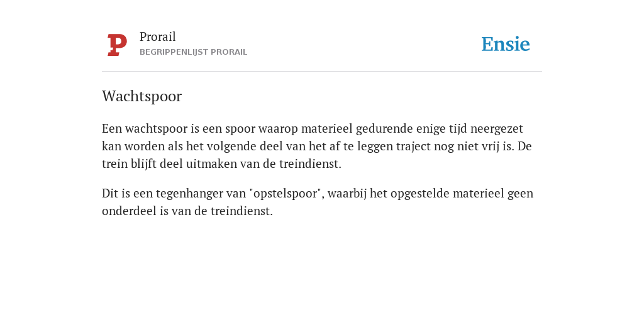Screen dimensions: 644x322
Task: Click the Prorail author name
Action: tap(158, 36)
